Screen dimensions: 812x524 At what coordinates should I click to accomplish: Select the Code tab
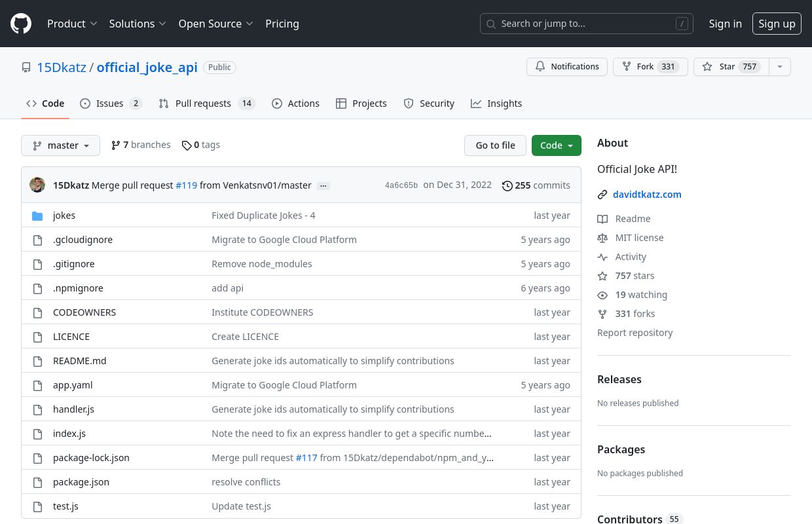pyautogui.click(x=45, y=103)
